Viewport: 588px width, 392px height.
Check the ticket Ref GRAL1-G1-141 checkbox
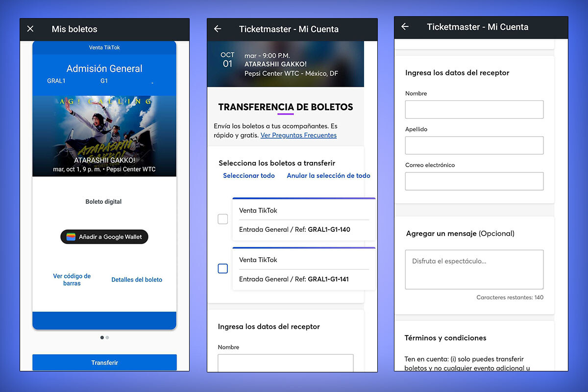[x=222, y=269]
